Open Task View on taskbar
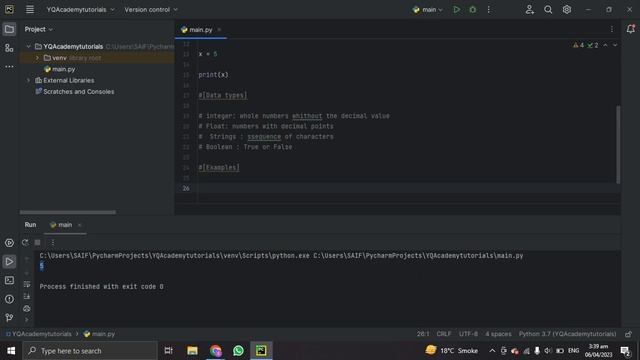The width and height of the screenshot is (640, 360). 168,351
